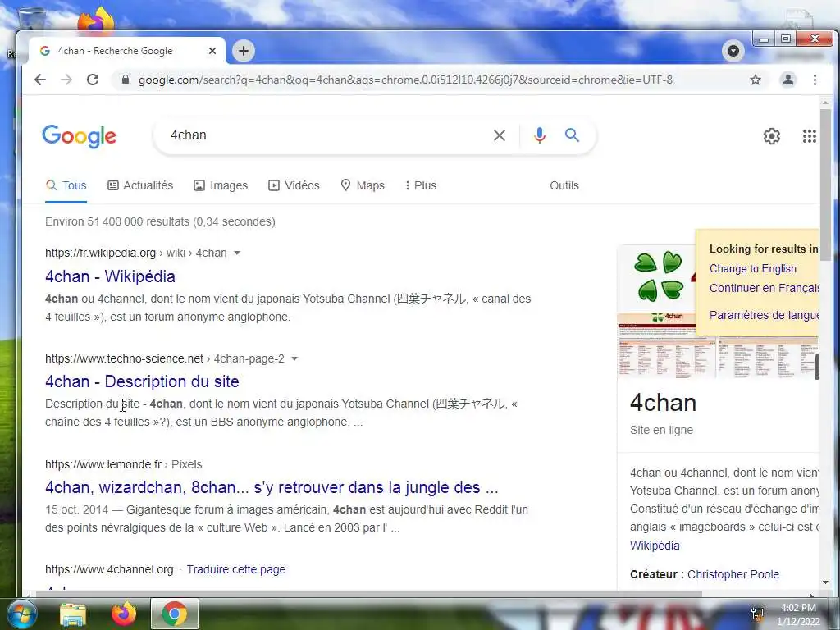
Task: Click the circular dropdown icon in the Chrome title bar
Action: (733, 51)
